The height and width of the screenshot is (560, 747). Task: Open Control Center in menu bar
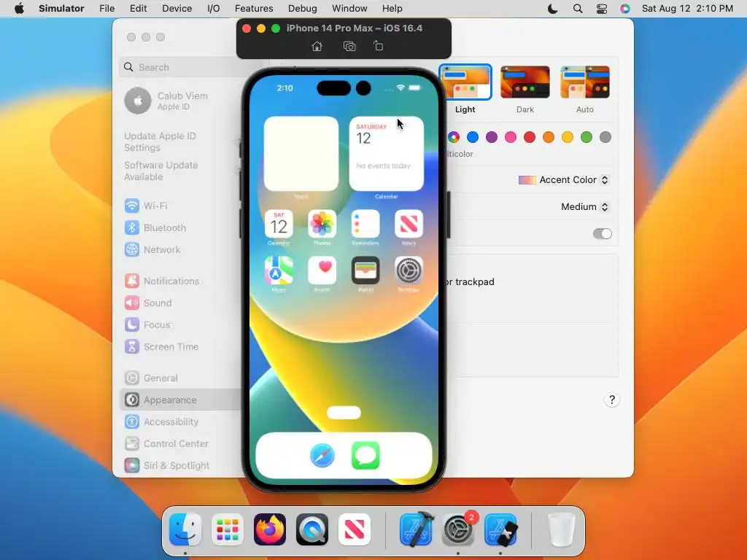[602, 9]
